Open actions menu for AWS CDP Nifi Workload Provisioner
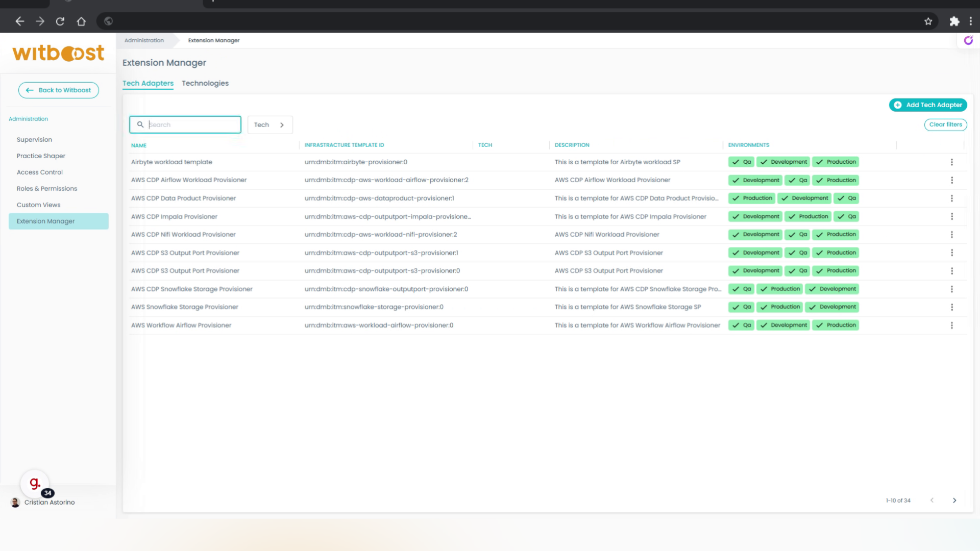Image resolution: width=980 pixels, height=551 pixels. (x=951, y=235)
